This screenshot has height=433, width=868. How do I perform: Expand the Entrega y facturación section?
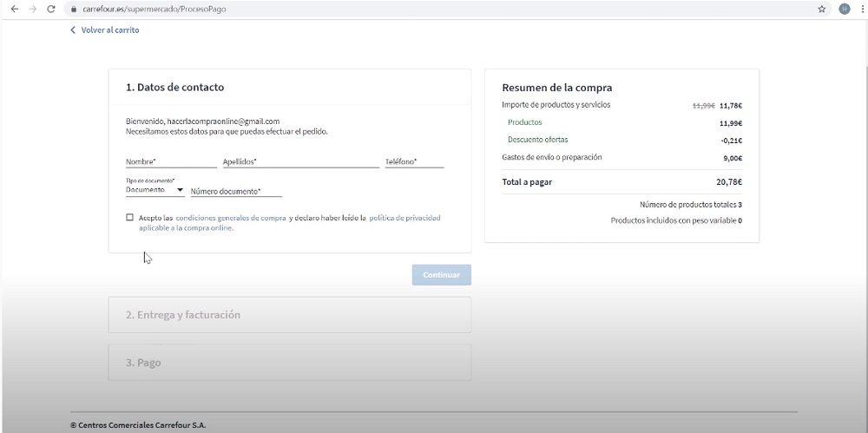point(289,315)
